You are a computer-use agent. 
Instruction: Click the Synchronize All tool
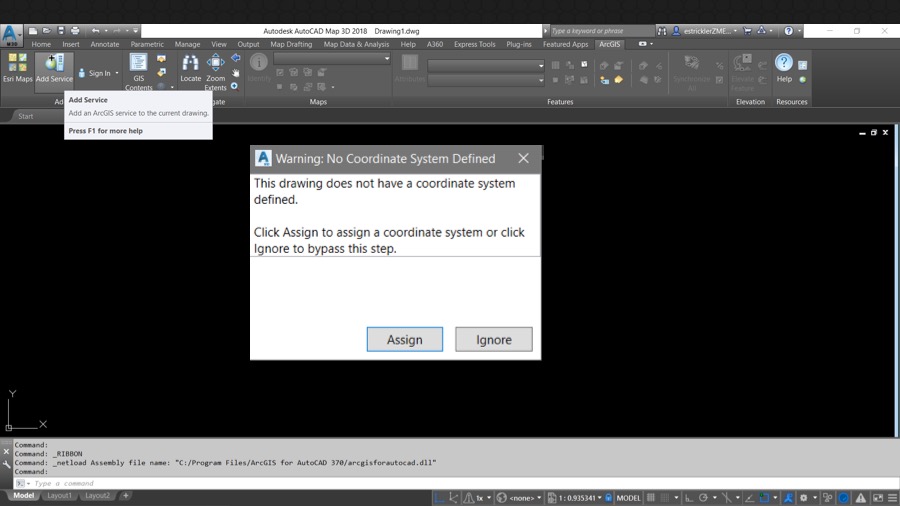pos(692,72)
